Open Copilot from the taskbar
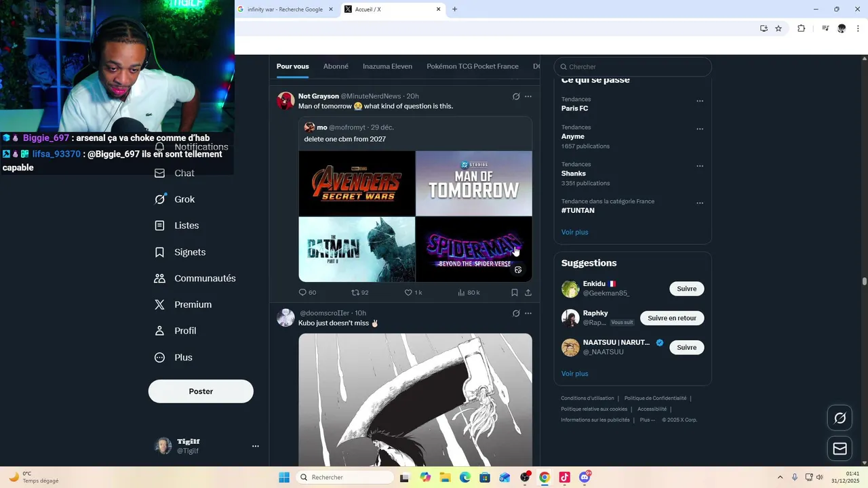Screen dimensions: 868x488 pyautogui.click(x=425, y=477)
